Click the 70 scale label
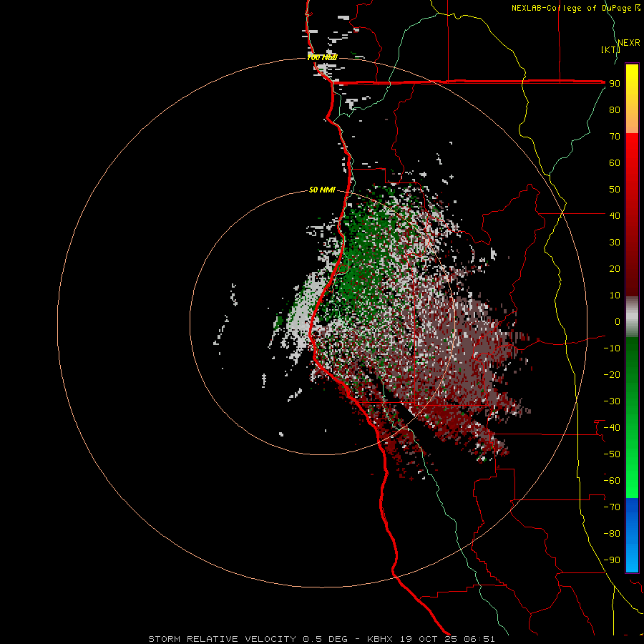Image resolution: width=644 pixels, height=644 pixels. (x=615, y=137)
